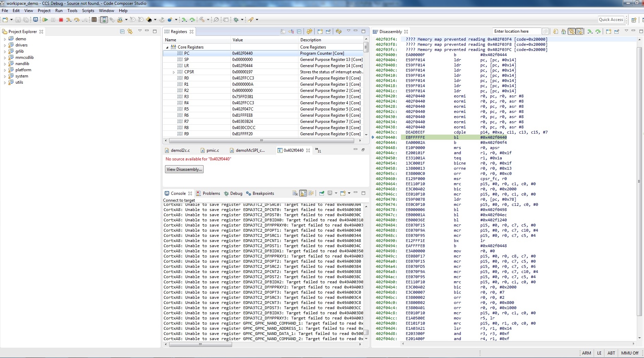Open the Run menu
The width and height of the screenshot is (644, 358).
[x=59, y=11]
